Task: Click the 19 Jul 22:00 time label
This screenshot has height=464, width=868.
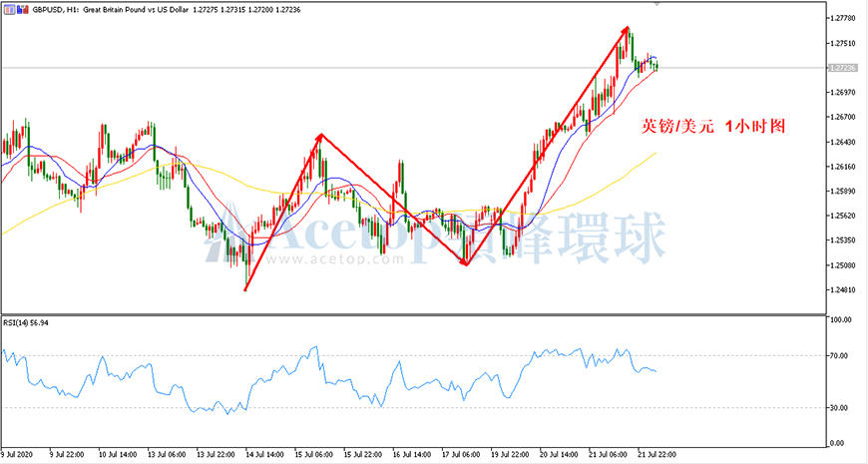Action: [509, 455]
